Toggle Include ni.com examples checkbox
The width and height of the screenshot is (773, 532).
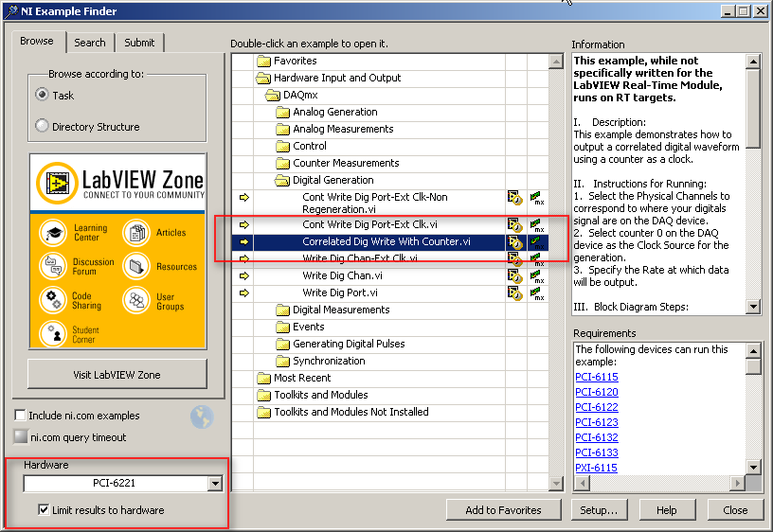click(20, 416)
